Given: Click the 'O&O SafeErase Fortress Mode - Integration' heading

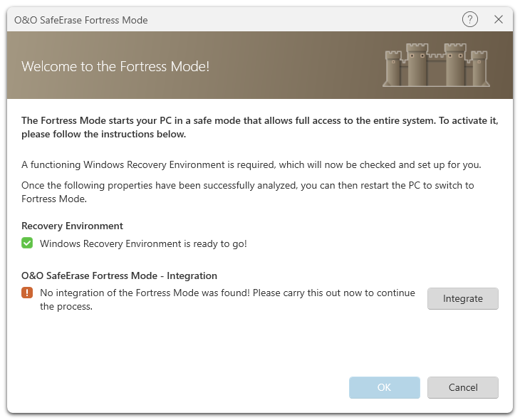Looking at the screenshot, I should [119, 275].
